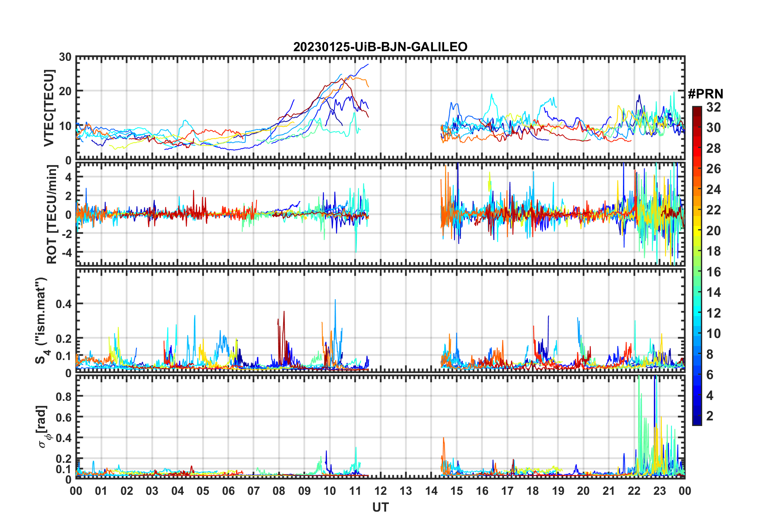The width and height of the screenshot is (761, 532).
Task: Click the PRN color scale bar
Action: [x=697, y=266]
